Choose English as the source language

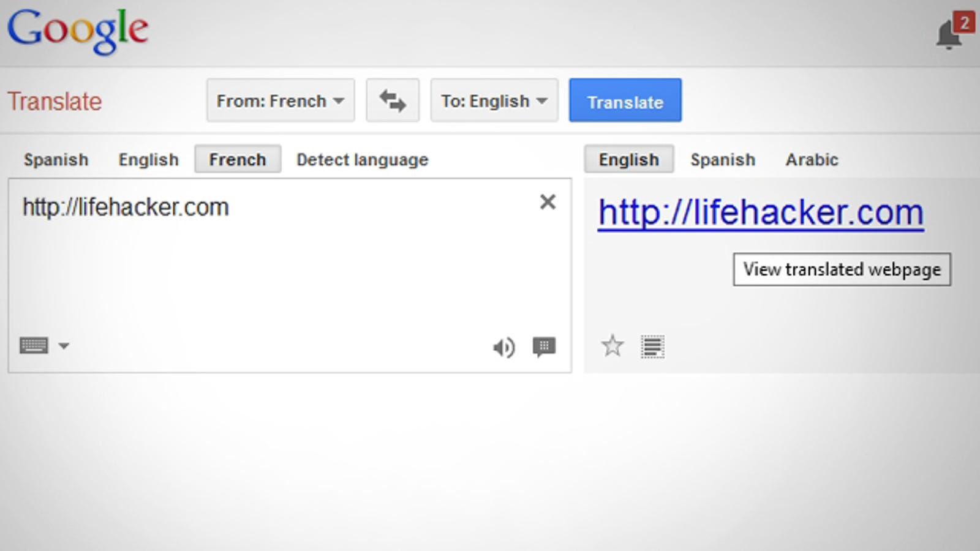(x=149, y=160)
